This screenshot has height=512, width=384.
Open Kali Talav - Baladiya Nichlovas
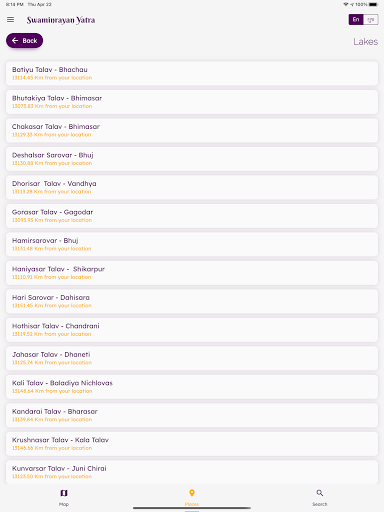[192, 387]
